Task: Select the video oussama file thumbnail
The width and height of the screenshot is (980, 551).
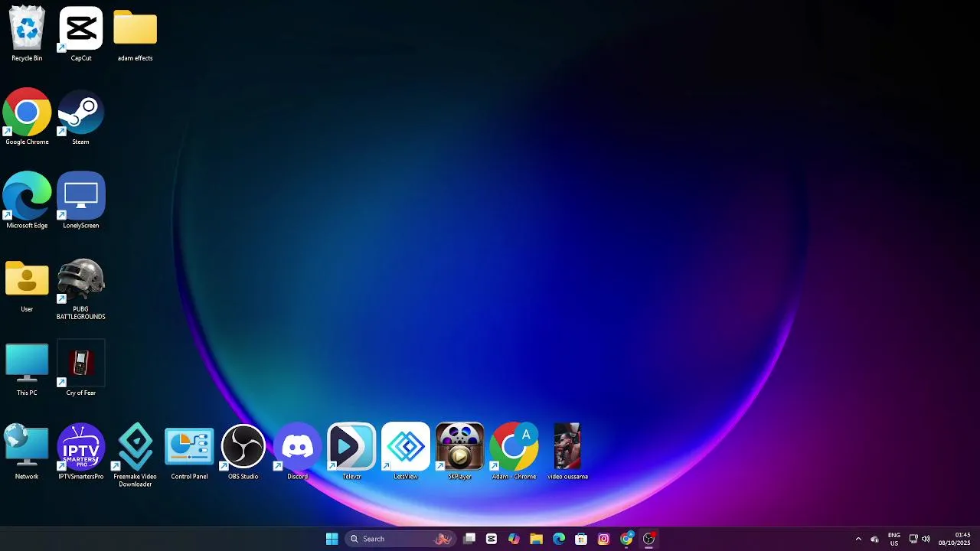Action: tap(568, 452)
